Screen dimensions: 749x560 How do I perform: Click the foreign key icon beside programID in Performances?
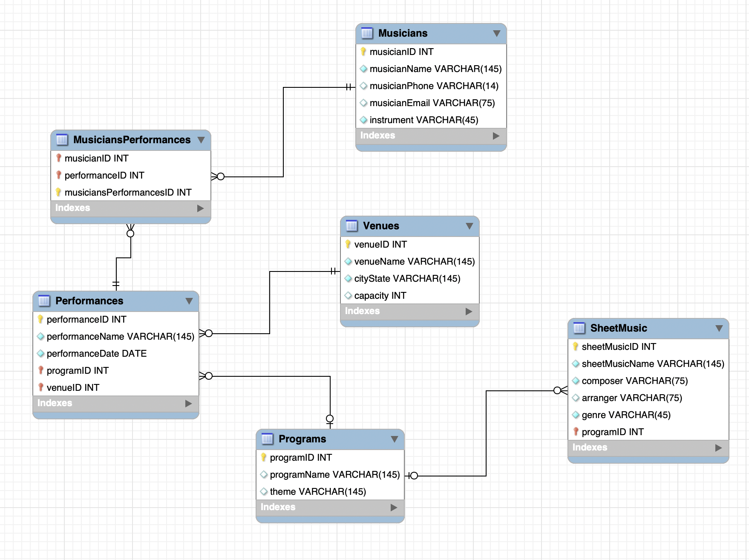[40, 370]
